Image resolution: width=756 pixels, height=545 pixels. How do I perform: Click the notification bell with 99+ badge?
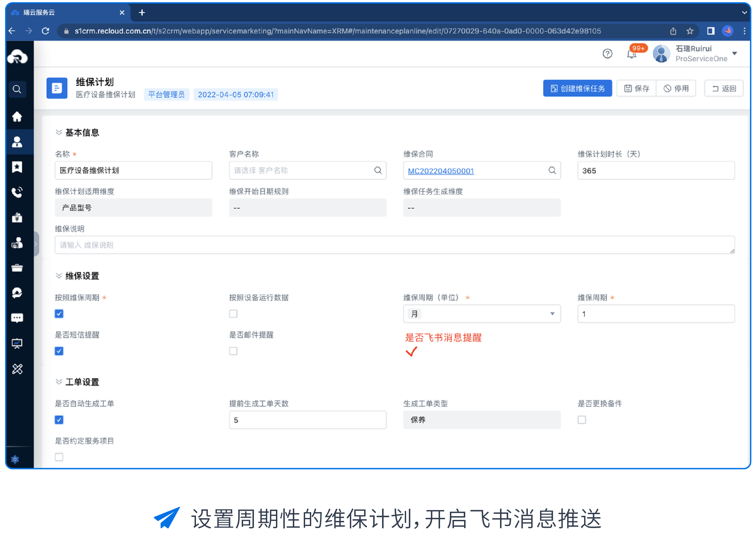(x=632, y=54)
